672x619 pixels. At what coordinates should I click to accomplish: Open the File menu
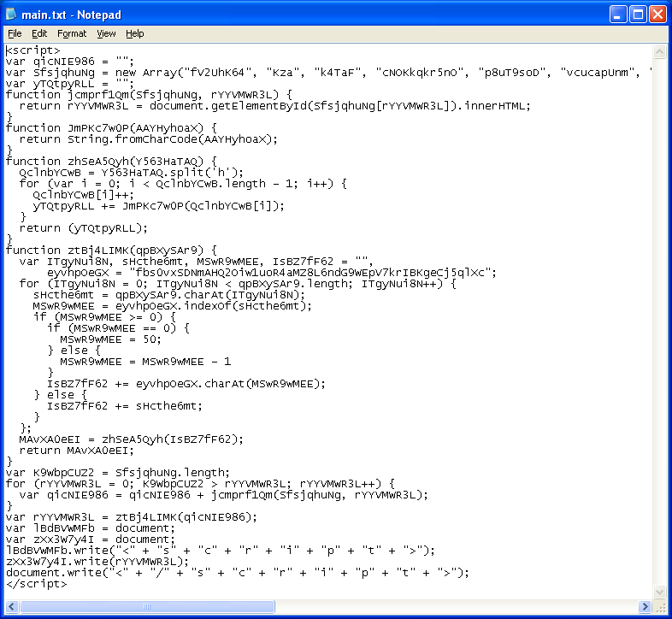coord(15,33)
